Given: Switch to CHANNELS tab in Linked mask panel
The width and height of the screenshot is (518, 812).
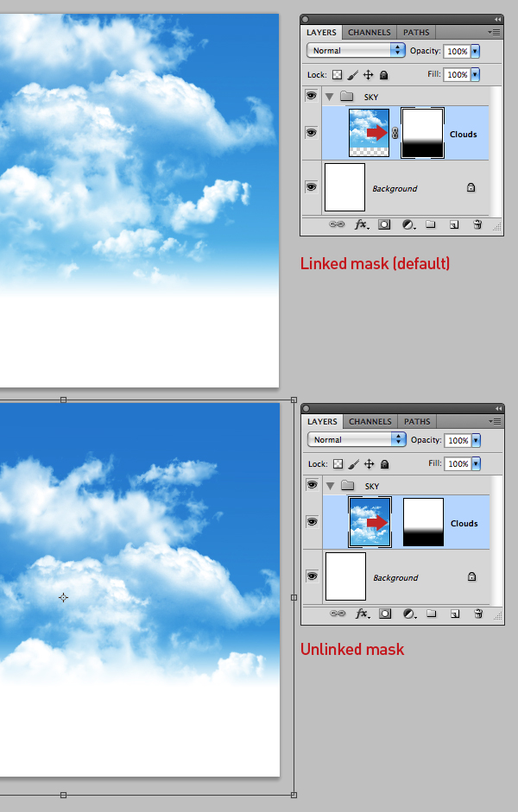Looking at the screenshot, I should click(x=370, y=32).
